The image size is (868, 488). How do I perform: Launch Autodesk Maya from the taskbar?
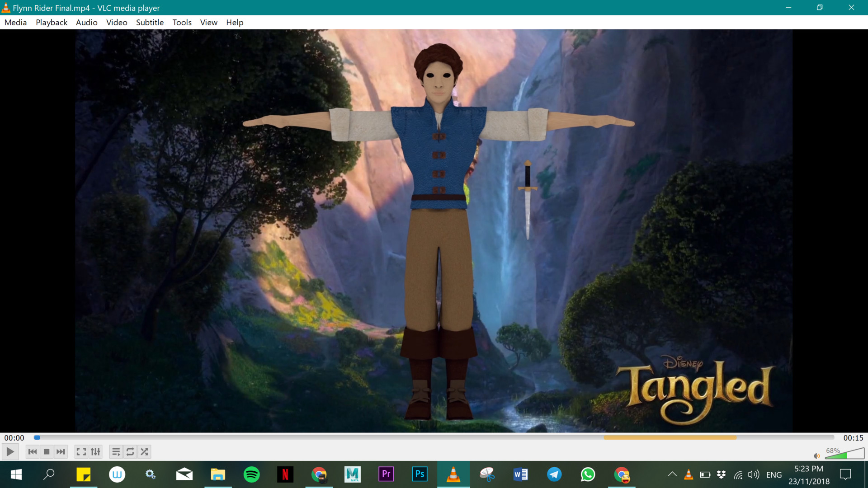click(x=353, y=474)
